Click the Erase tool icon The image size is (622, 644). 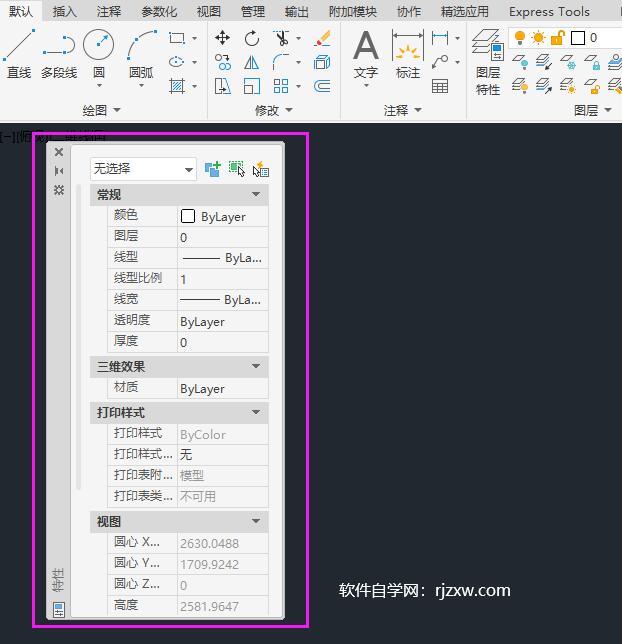[x=322, y=38]
